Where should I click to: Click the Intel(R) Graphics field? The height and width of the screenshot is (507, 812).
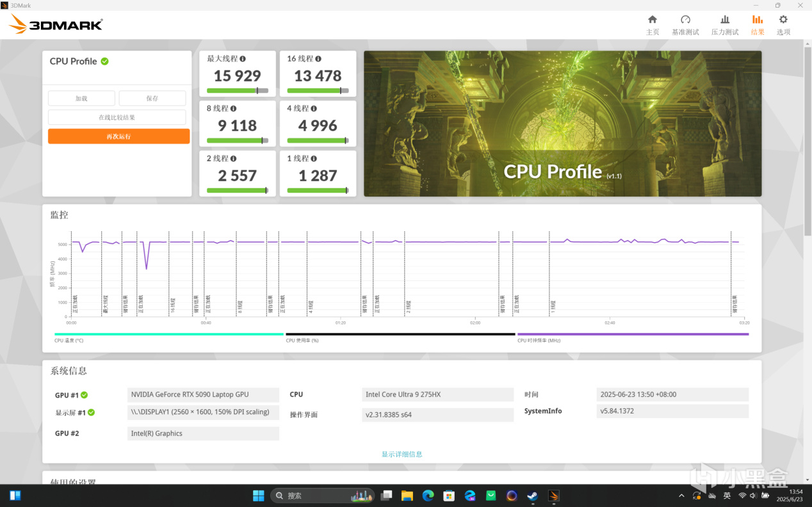point(204,433)
